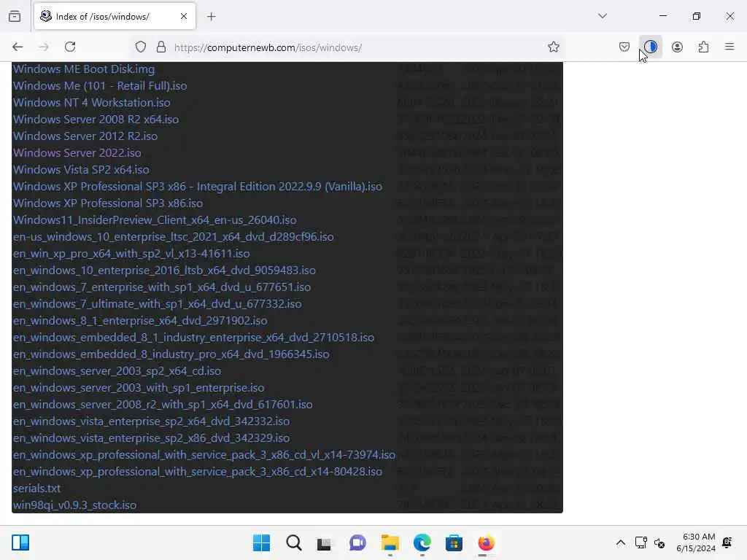Download Windows Server 2008 R2 x64.iso
Image resolution: width=747 pixels, height=560 pixels.
[96, 119]
